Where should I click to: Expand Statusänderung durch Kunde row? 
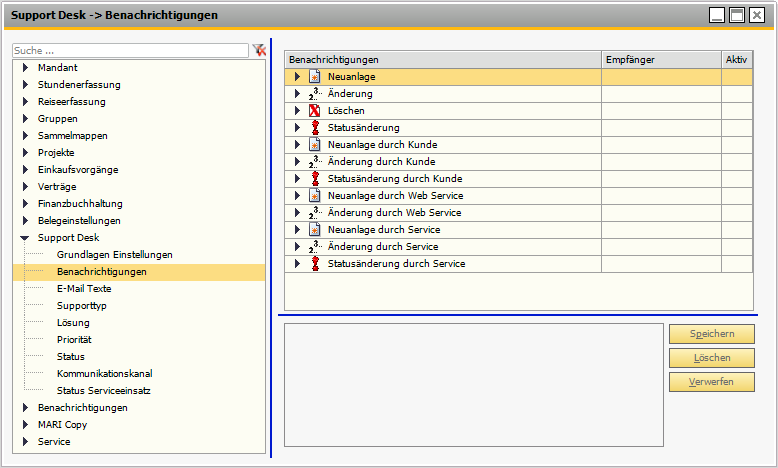click(297, 178)
